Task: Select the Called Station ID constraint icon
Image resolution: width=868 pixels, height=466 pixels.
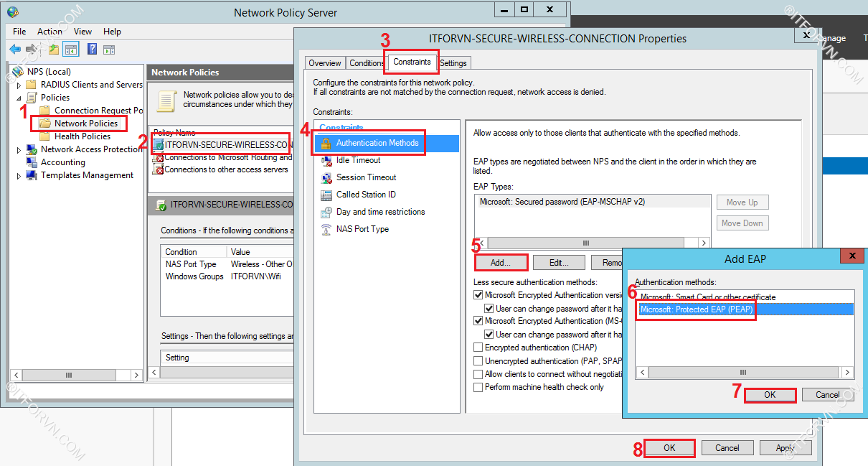Action: tap(326, 195)
